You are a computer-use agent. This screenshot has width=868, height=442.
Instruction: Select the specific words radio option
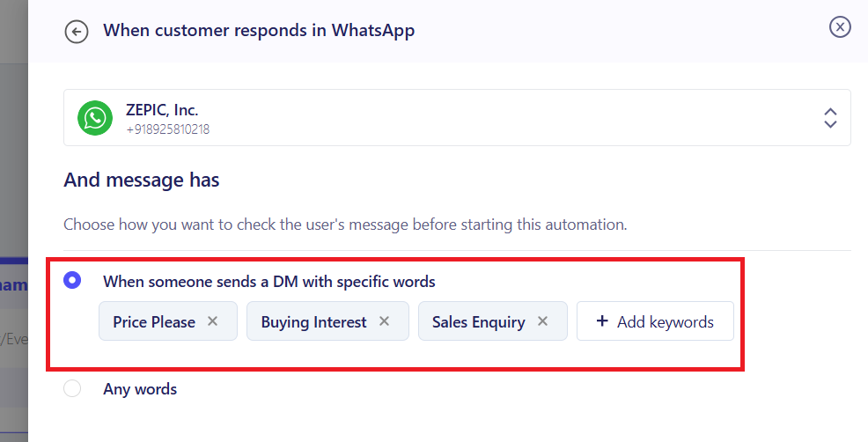(x=72, y=281)
